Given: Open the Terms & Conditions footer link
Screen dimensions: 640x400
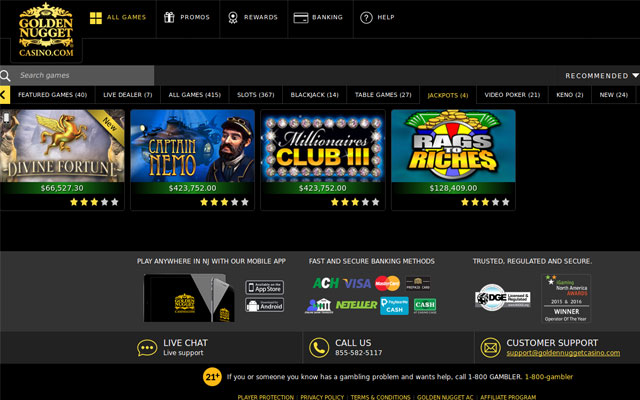Looking at the screenshot, I should (380, 397).
